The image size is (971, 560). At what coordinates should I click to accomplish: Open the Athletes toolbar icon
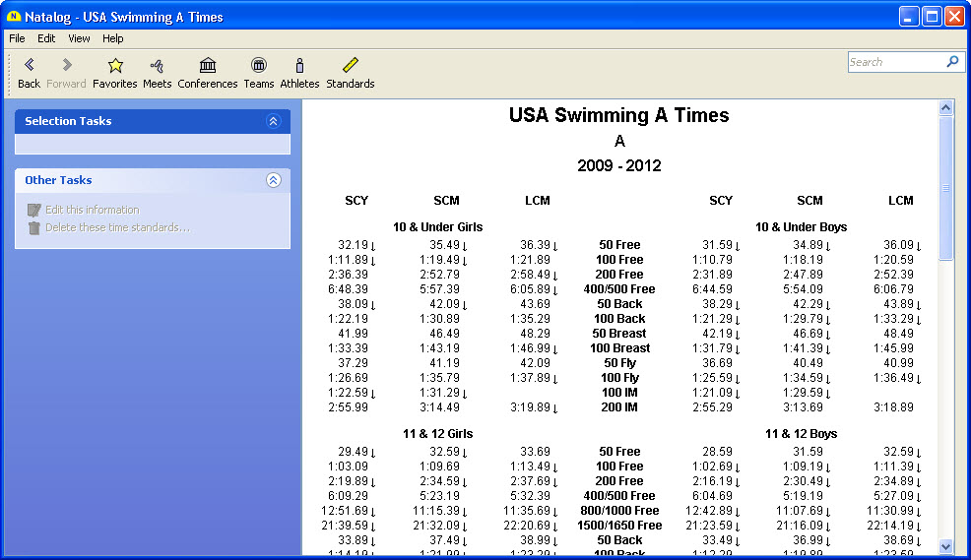299,66
